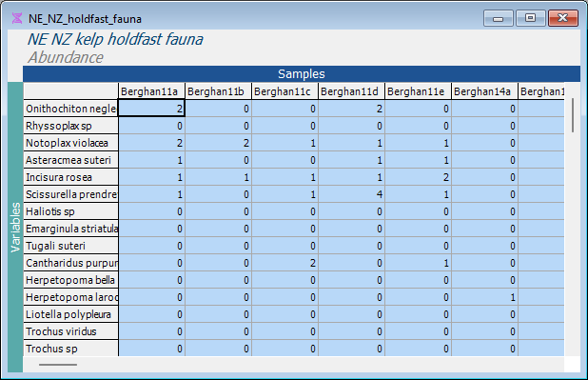Select the Berghan11b column header
Viewport: 588px width, 380px height.
pos(218,91)
